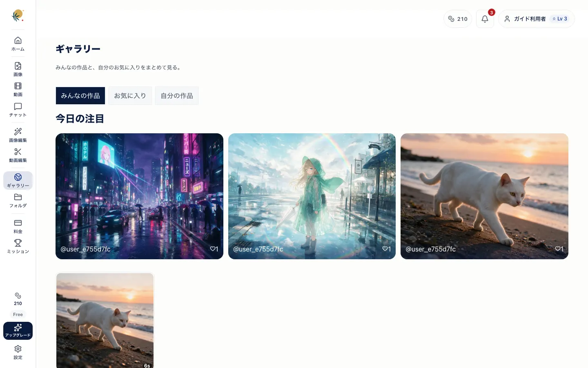The height and width of the screenshot is (368, 588).
Task: Open the rainbow raincoat girl thumbnail
Action: point(312,196)
